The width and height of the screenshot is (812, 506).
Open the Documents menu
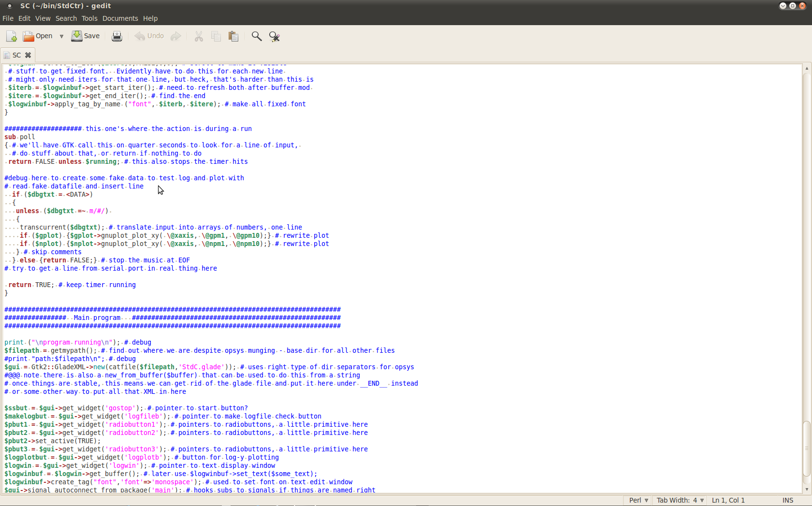click(120, 18)
